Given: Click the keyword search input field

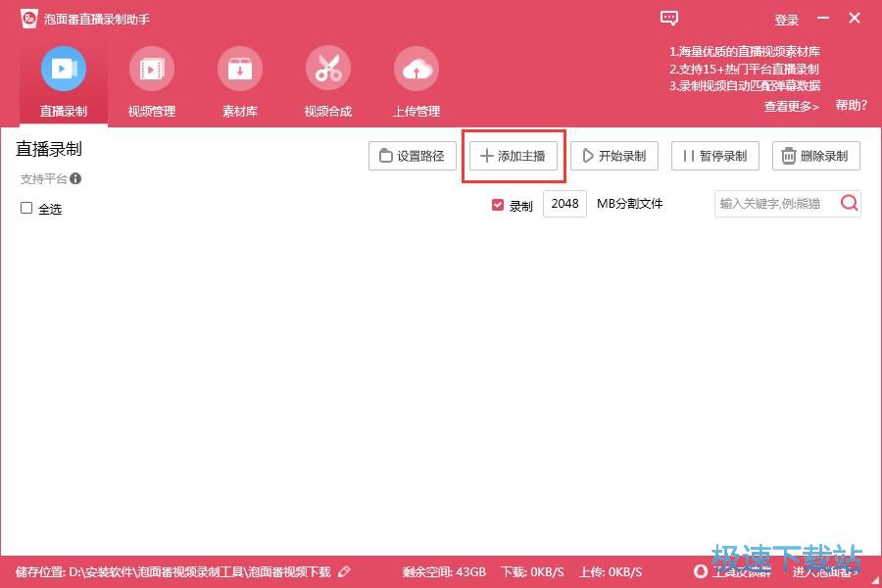Looking at the screenshot, I should coord(776,204).
